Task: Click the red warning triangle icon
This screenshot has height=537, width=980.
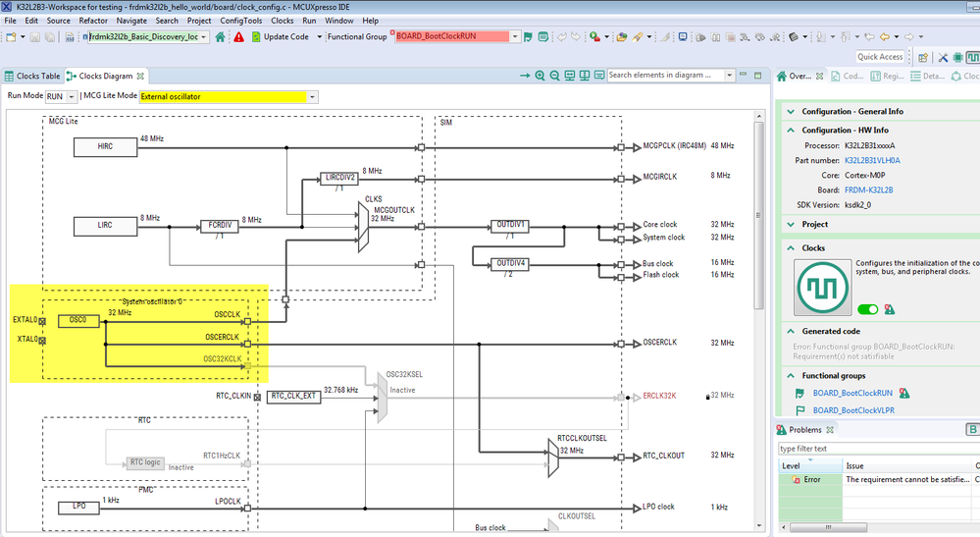Action: [x=238, y=37]
